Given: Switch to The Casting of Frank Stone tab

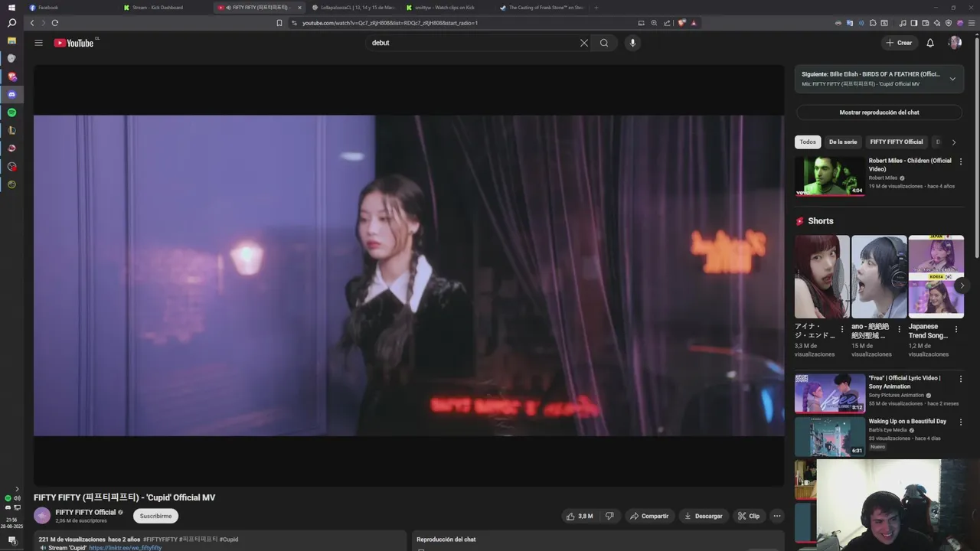Looking at the screenshot, I should pos(541,8).
